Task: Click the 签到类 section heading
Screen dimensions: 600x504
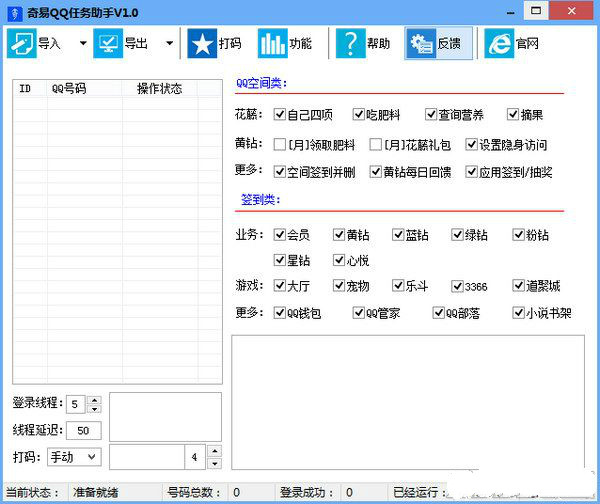Action: 260,199
